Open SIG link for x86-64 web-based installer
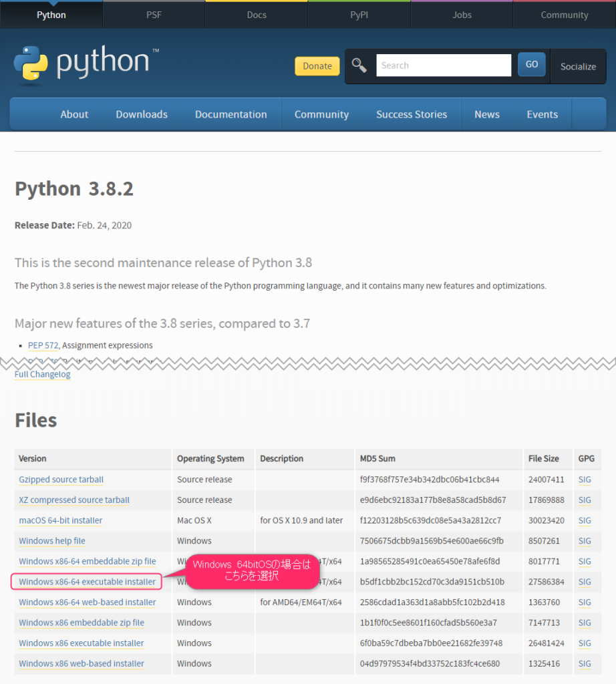The image size is (616, 684). [585, 603]
